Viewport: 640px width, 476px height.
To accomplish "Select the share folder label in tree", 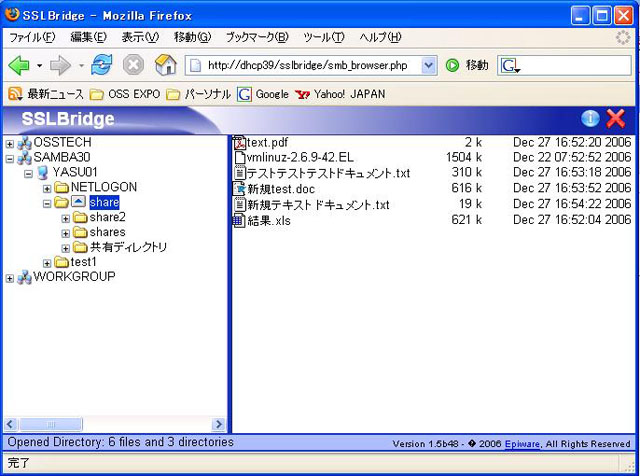I will [104, 202].
